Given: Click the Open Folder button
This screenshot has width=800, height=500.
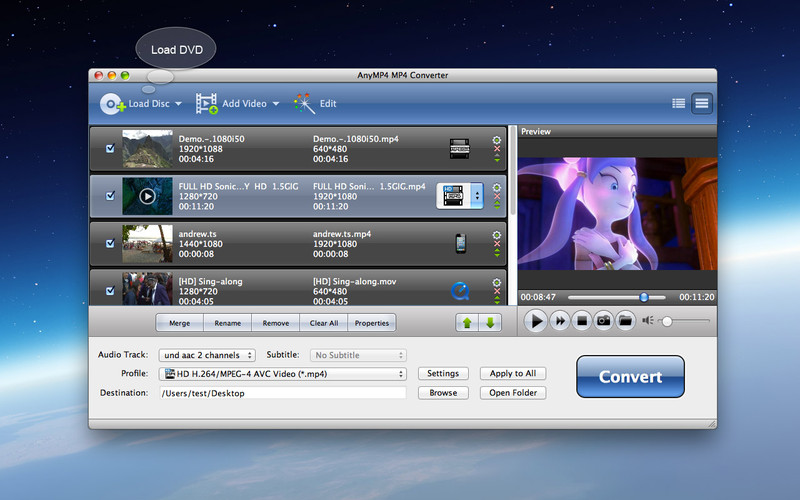Looking at the screenshot, I should click(513, 393).
